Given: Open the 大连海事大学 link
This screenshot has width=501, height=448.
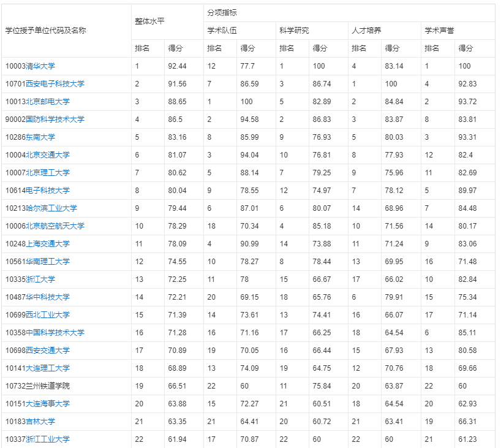Looking at the screenshot, I should tap(48, 403).
